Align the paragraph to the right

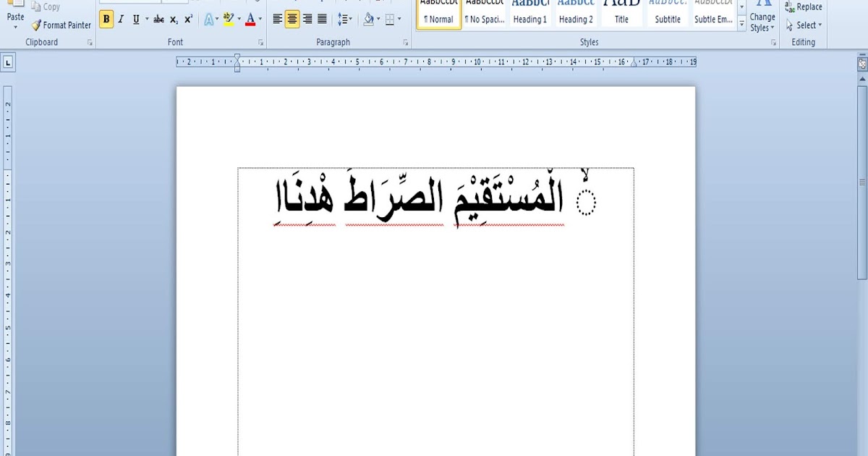(307, 19)
